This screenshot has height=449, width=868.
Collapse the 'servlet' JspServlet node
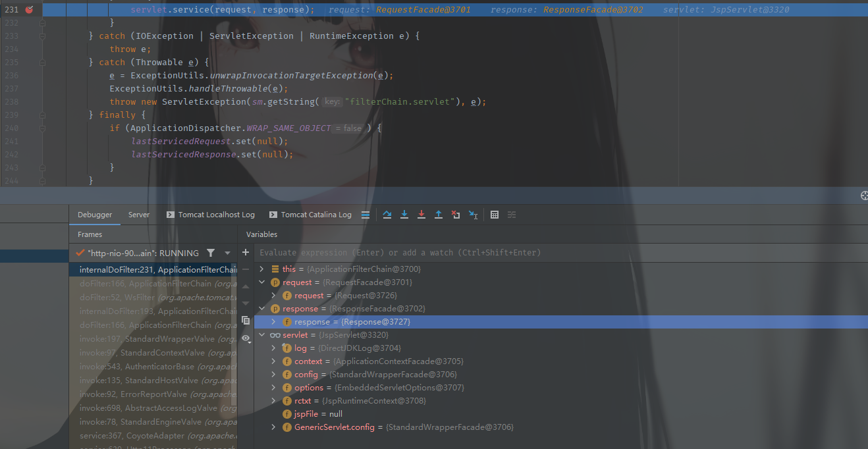261,335
